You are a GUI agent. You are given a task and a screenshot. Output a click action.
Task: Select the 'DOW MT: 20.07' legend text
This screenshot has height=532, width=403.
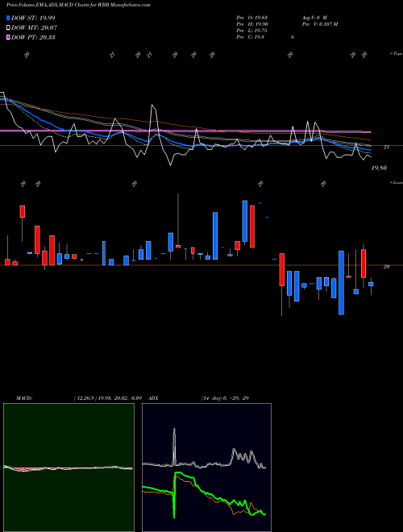click(x=35, y=28)
